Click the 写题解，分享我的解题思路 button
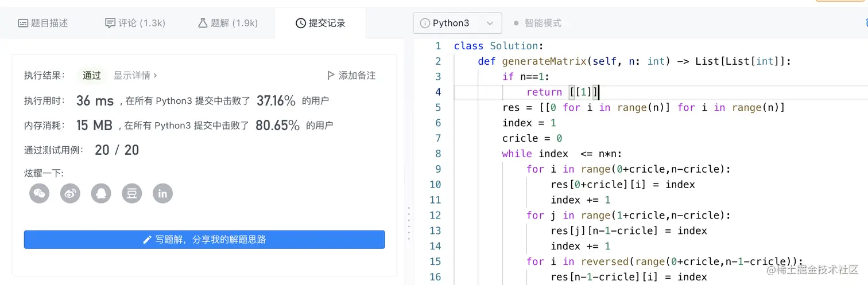 click(x=204, y=240)
